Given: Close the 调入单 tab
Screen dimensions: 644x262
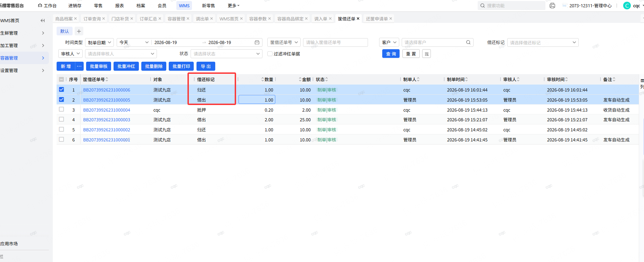Looking at the screenshot, I should (330, 19).
